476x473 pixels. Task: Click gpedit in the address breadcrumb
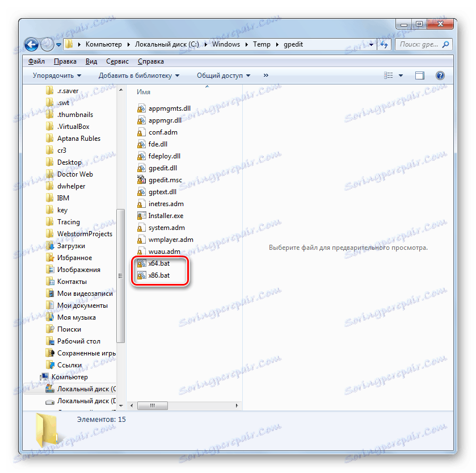click(293, 44)
